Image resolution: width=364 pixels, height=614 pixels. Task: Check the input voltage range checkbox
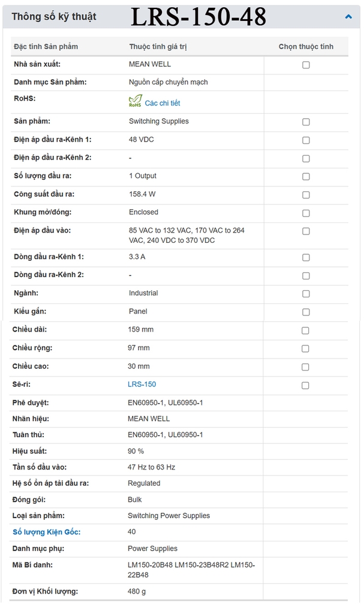[x=306, y=231]
